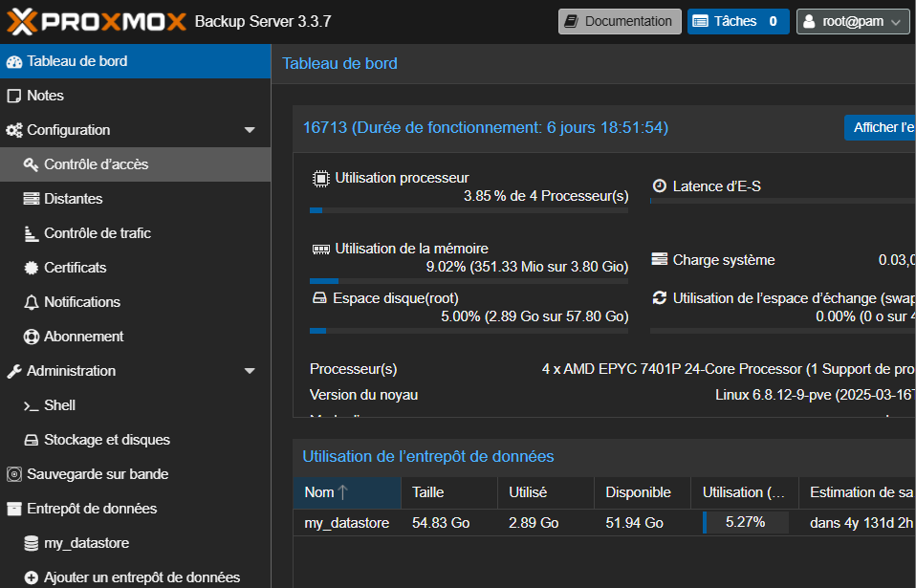Click the certificate badge icon

tap(31, 268)
